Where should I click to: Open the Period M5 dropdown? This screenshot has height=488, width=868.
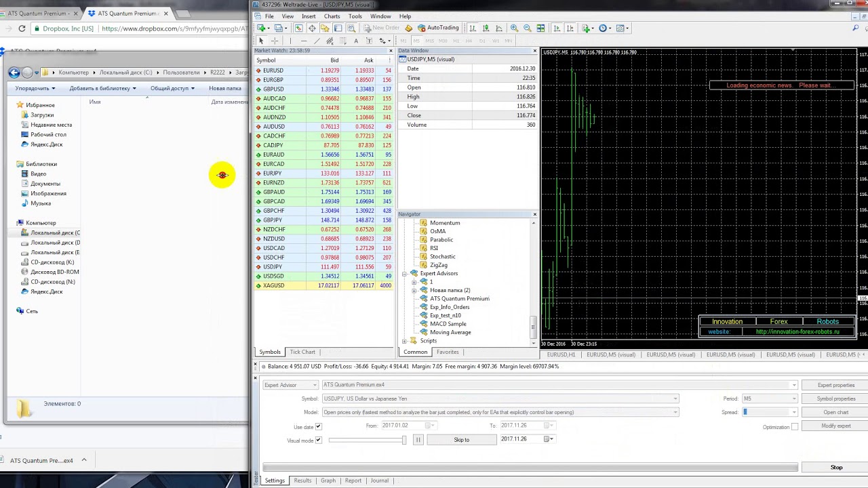(x=793, y=399)
